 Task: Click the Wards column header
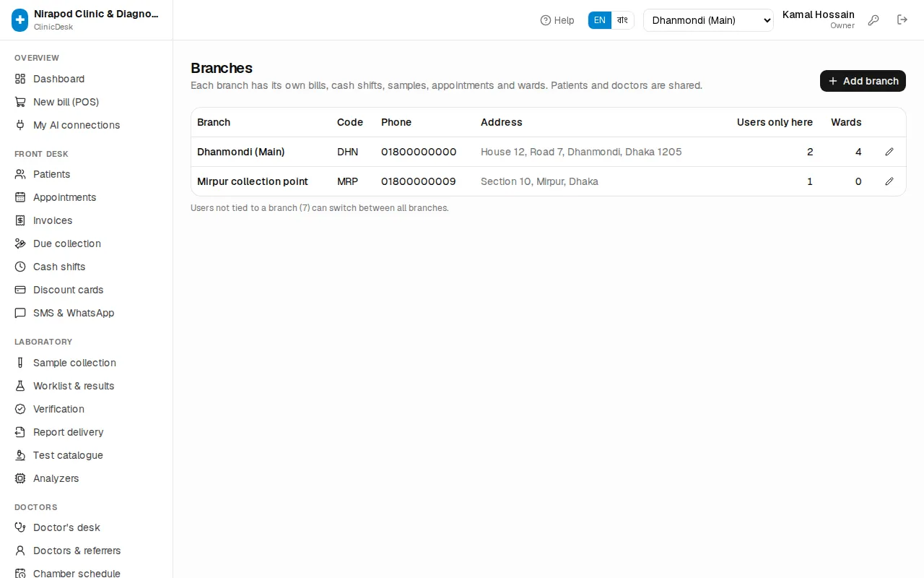pyautogui.click(x=846, y=122)
